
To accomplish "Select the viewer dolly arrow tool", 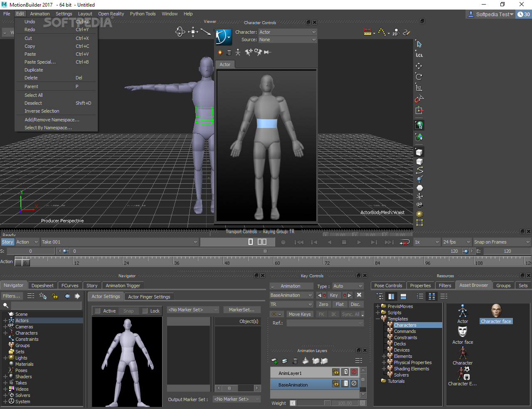I will (x=206, y=32).
